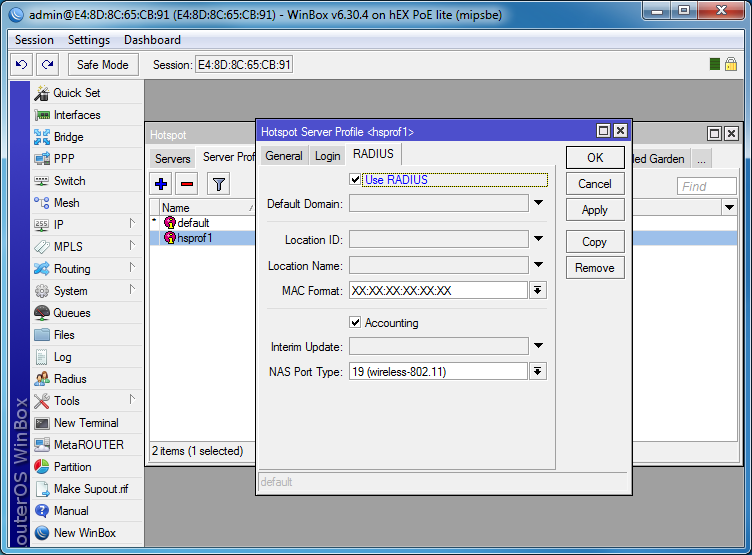752x555 pixels.
Task: Click the redo arrow toolbar button
Action: pos(47,64)
